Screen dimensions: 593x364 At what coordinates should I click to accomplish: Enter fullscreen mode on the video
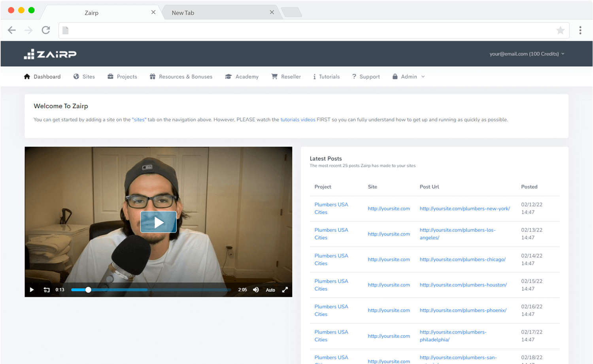285,290
